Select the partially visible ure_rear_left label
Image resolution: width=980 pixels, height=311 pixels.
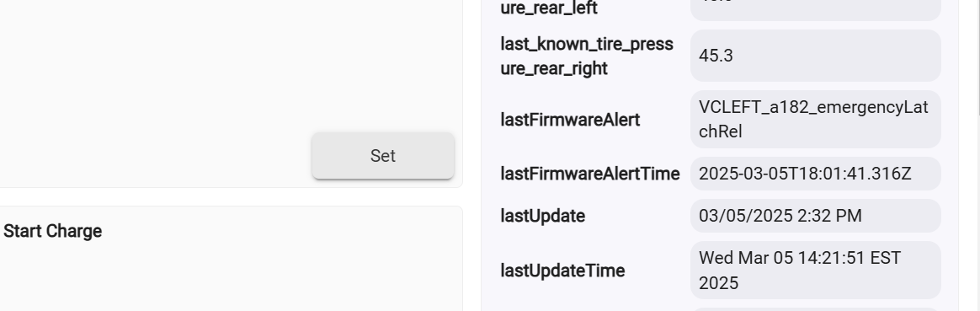tap(549, 8)
